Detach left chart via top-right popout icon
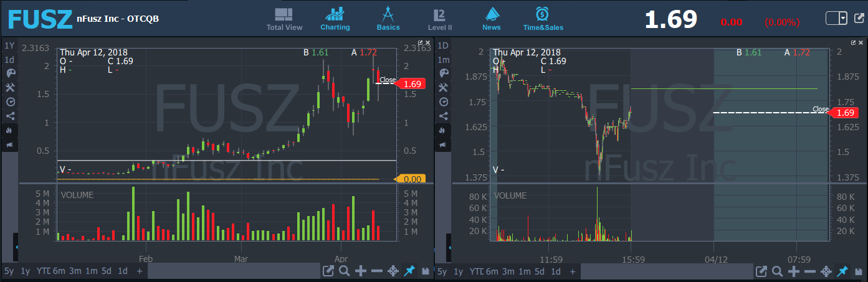 (x=421, y=43)
